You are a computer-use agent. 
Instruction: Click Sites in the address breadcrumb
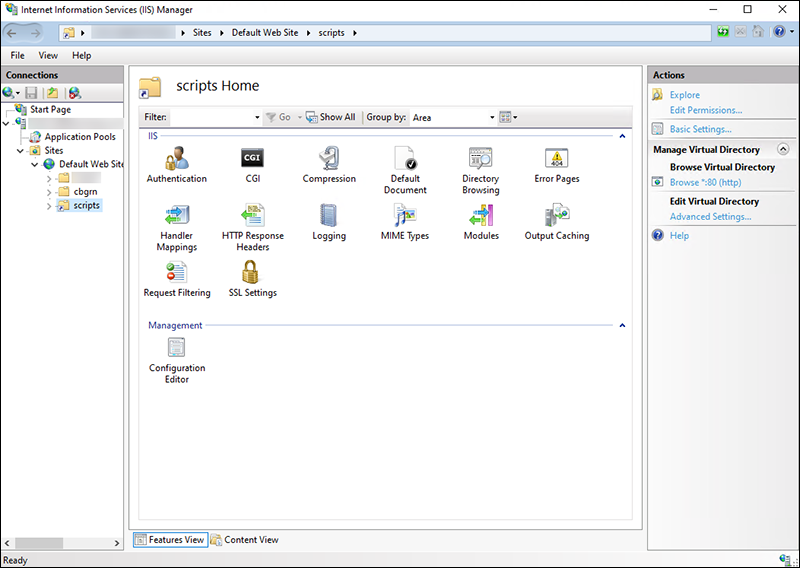click(202, 33)
